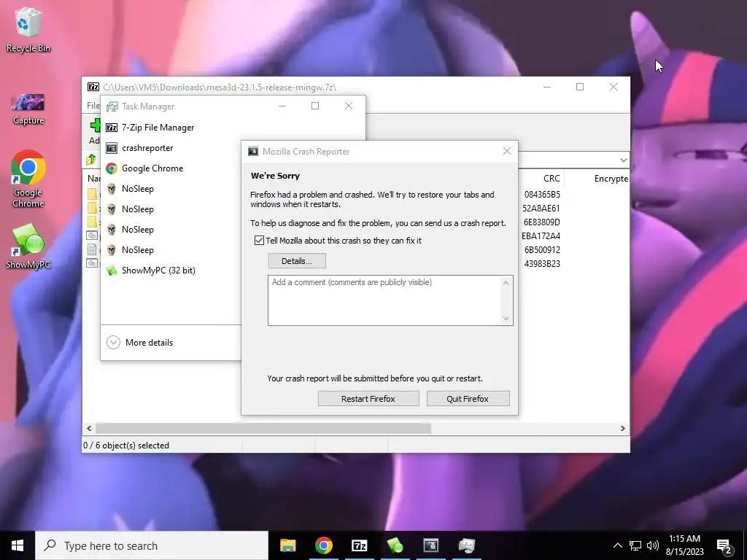Maximize the Task Manager window
747x560 pixels.
point(315,106)
